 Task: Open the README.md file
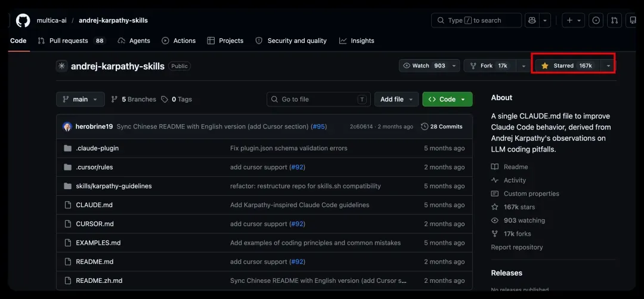coord(94,261)
